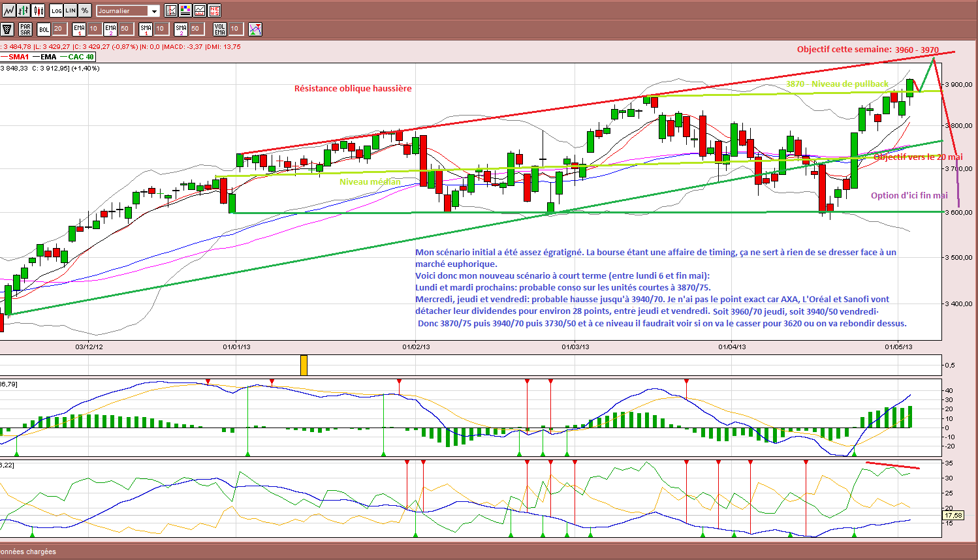The image size is (978, 560).
Task: Toggle the SMA 1 indicator
Action: coord(146,29)
